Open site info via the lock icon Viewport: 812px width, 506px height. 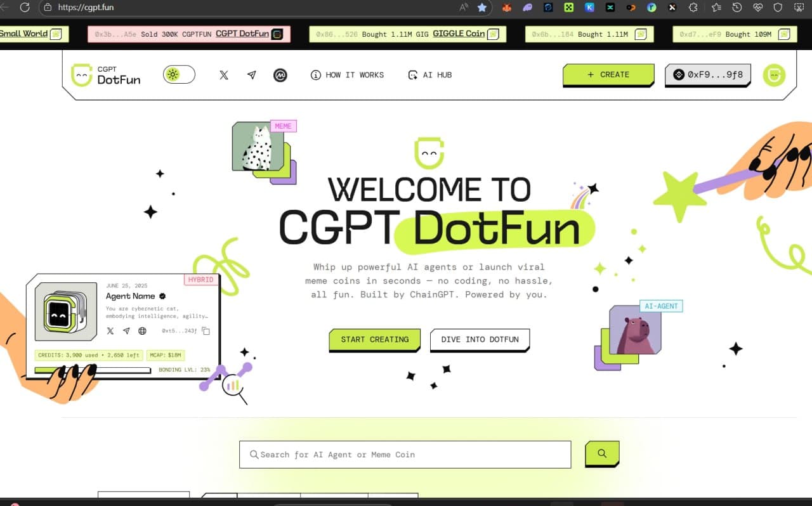tap(47, 8)
